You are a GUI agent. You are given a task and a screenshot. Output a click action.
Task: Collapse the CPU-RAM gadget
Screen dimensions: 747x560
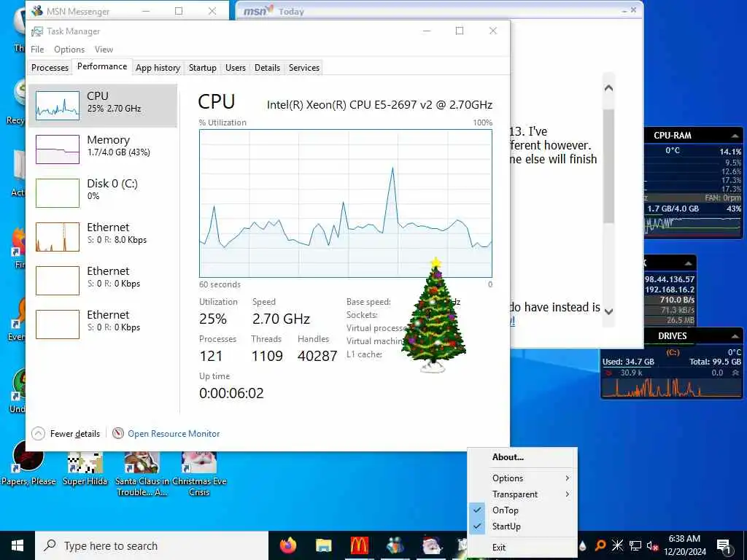coord(735,136)
